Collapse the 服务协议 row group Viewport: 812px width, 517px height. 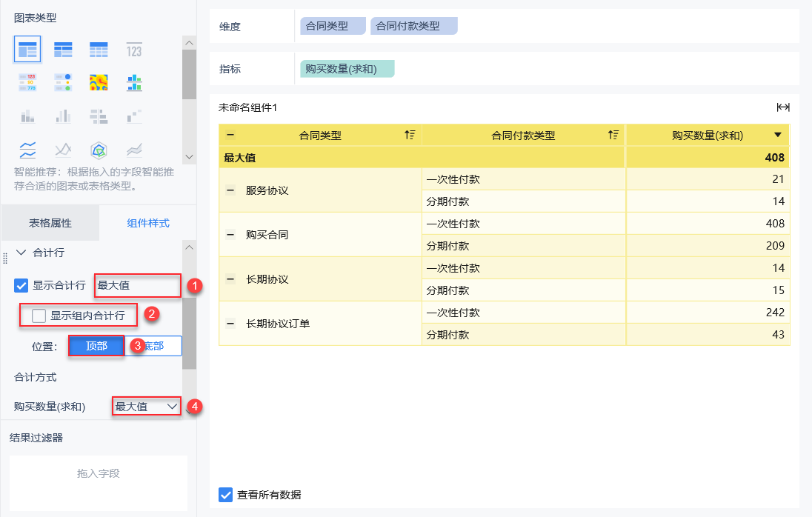coord(230,190)
